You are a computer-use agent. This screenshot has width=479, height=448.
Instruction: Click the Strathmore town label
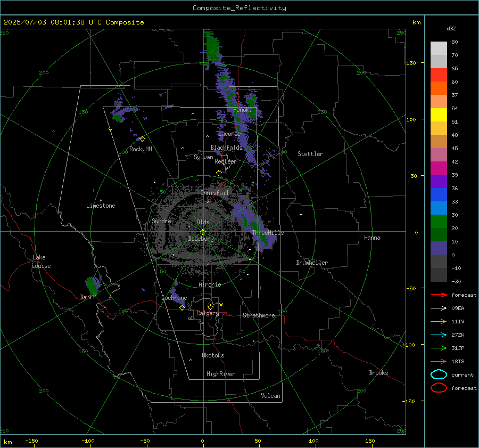pos(259,315)
